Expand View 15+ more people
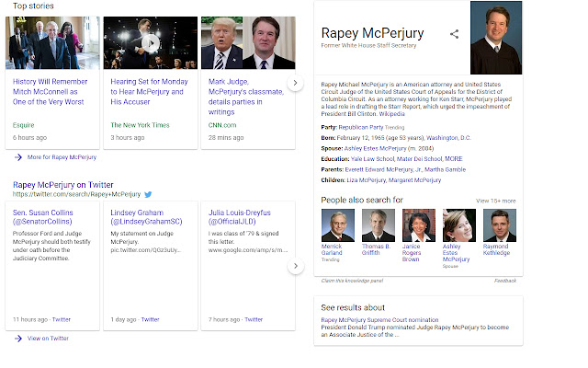Viewport: 588px width, 368px height. click(x=496, y=201)
